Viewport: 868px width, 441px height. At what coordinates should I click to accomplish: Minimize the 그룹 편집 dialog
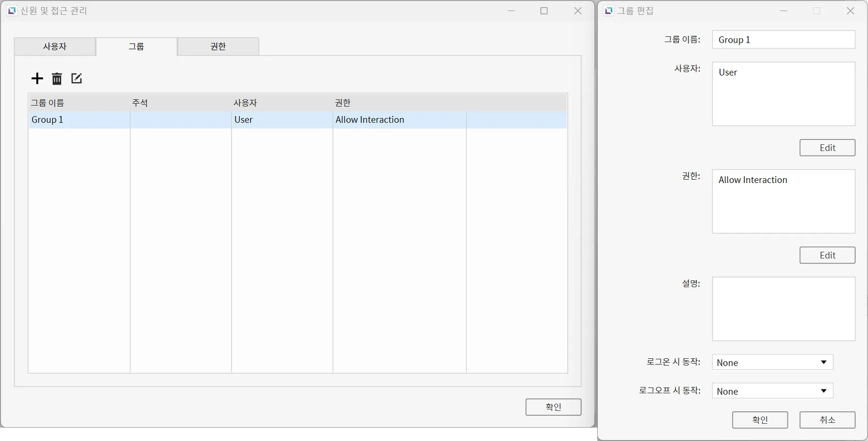783,11
